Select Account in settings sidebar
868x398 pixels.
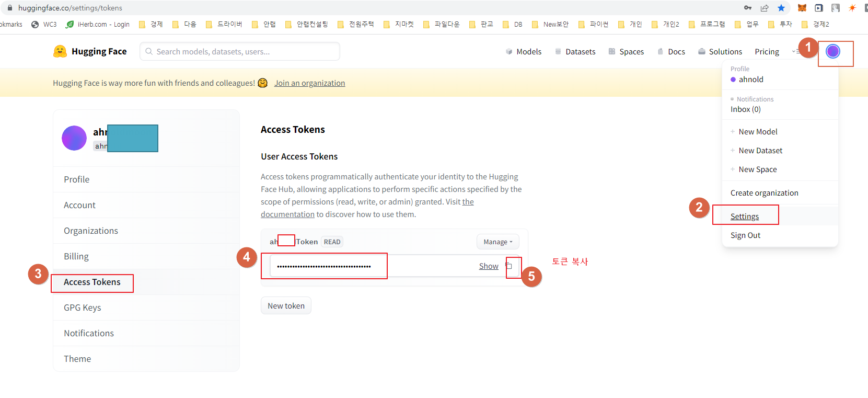146,205
